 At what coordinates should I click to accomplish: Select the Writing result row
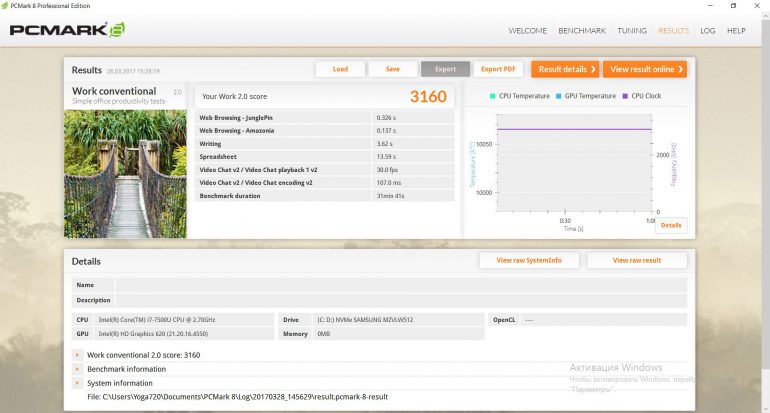[x=325, y=144]
